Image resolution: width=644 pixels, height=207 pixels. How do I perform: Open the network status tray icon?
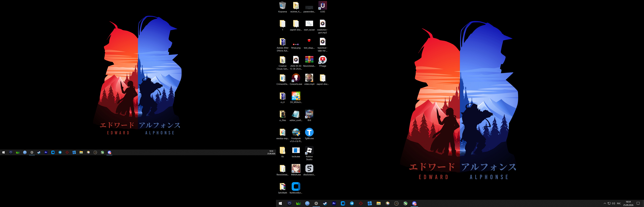point(609,204)
